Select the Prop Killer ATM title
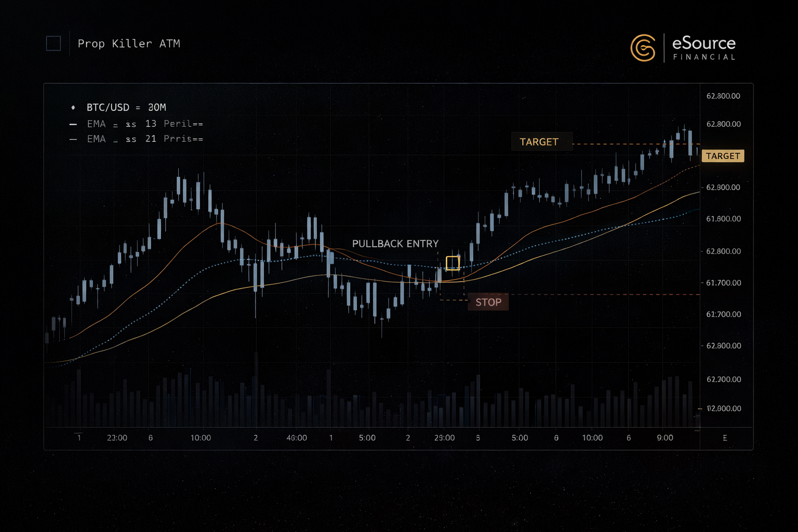 tap(129, 44)
